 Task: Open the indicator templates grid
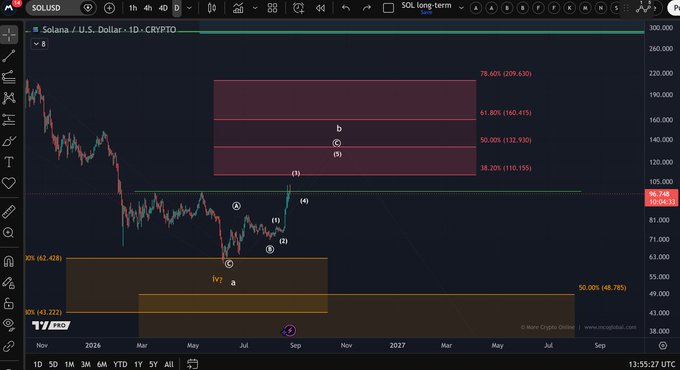(x=272, y=8)
